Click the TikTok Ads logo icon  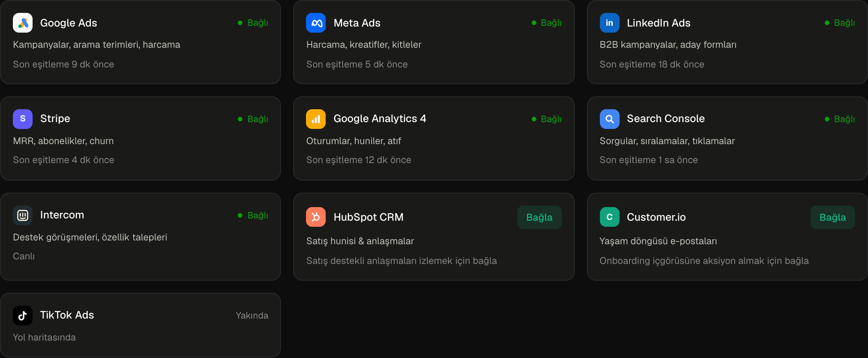pos(23,316)
